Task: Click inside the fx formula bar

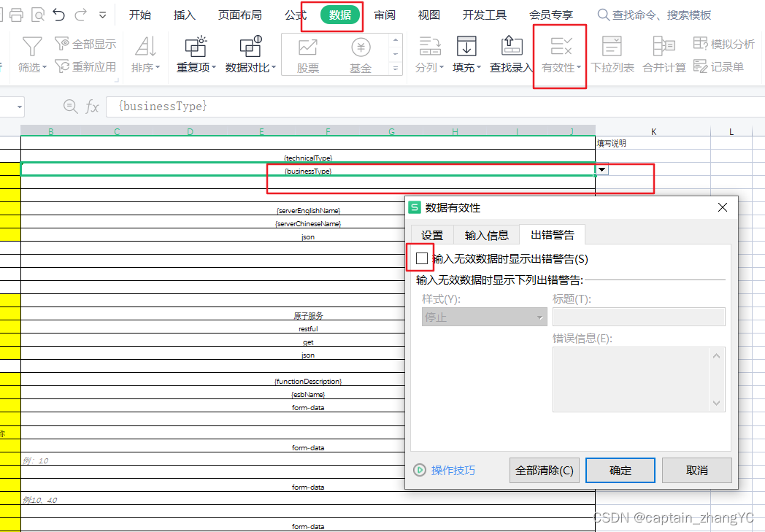Action: (219, 106)
